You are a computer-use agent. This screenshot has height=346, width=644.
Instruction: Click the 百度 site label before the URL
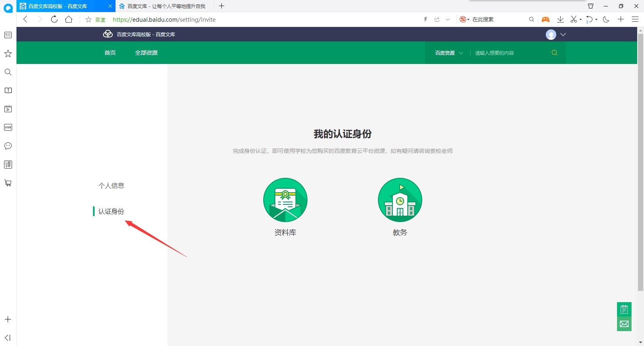coord(100,20)
